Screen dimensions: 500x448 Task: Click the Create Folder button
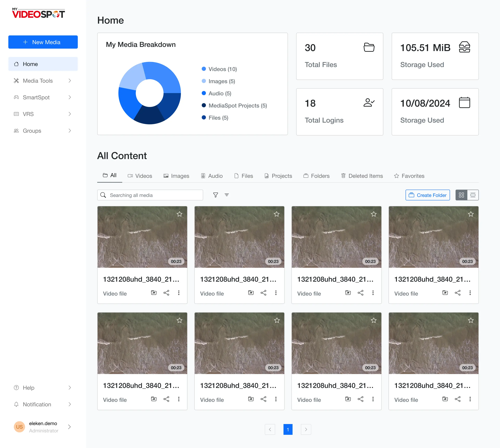[x=427, y=195]
